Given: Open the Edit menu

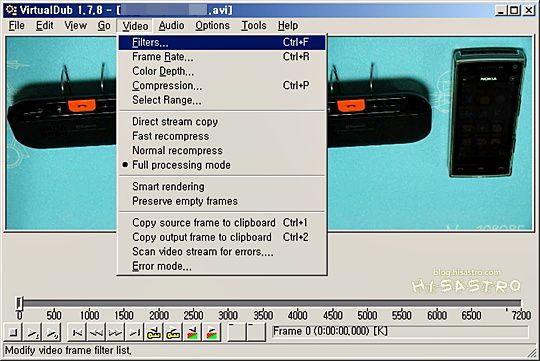Looking at the screenshot, I should point(45,26).
